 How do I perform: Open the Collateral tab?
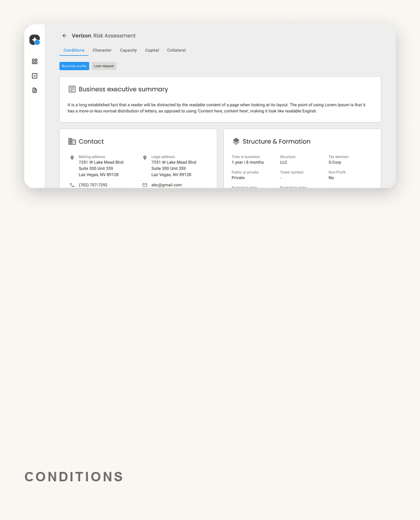click(x=176, y=50)
